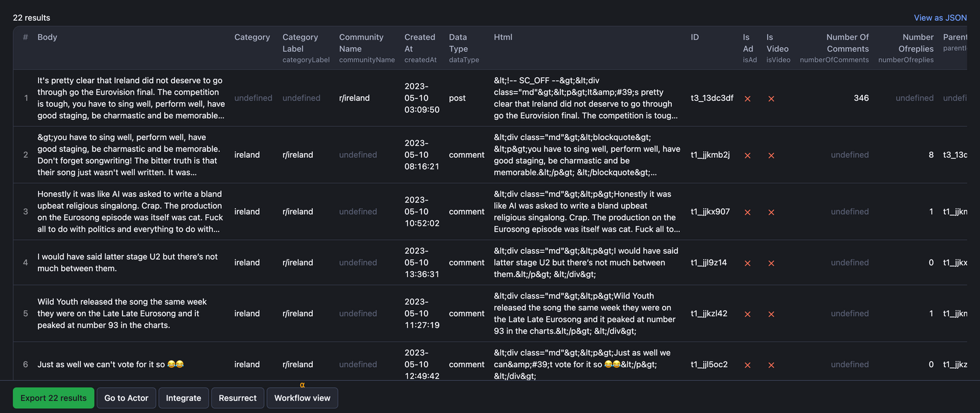Click the Body column header
980x413 pixels.
point(47,37)
